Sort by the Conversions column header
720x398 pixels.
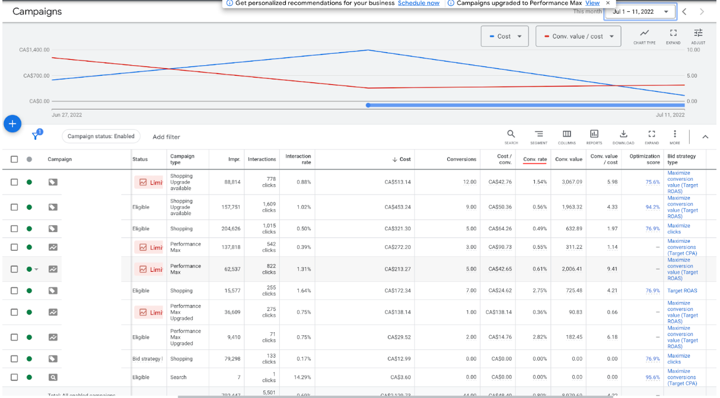click(x=461, y=159)
